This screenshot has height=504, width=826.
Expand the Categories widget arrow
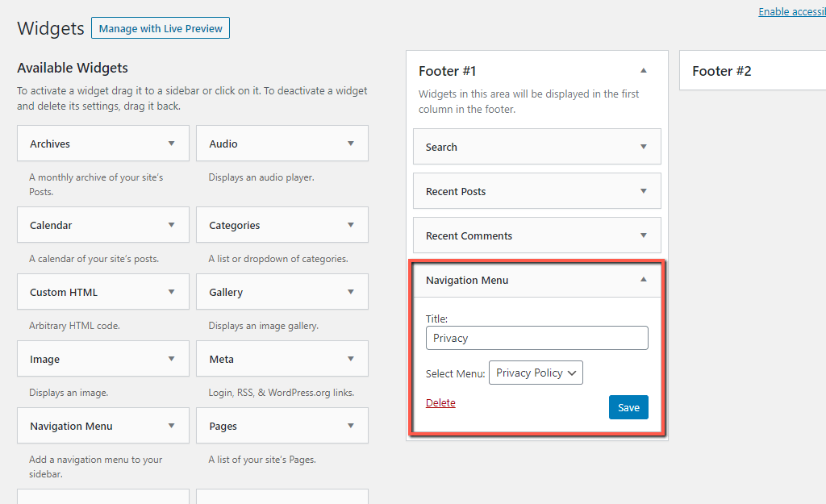(x=351, y=225)
